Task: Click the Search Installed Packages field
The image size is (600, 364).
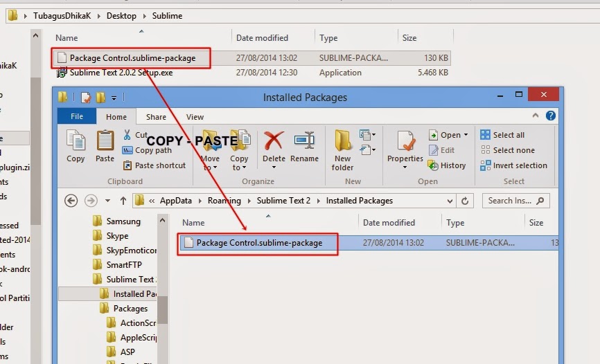Action: click(515, 201)
